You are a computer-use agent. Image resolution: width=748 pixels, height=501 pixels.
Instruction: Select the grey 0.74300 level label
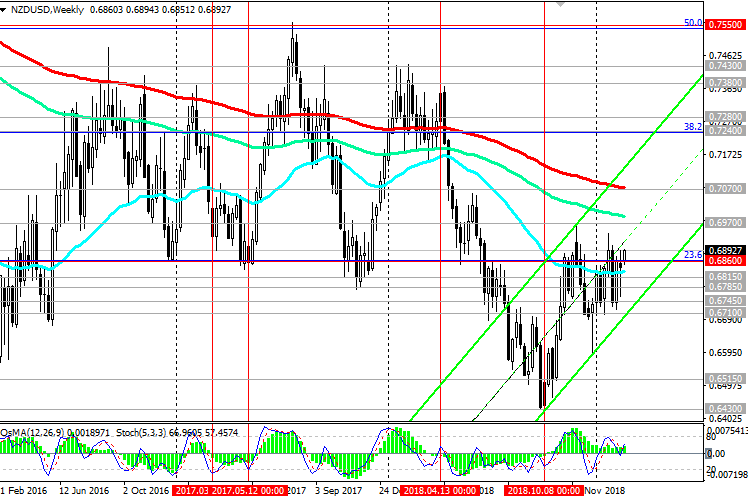coord(725,66)
